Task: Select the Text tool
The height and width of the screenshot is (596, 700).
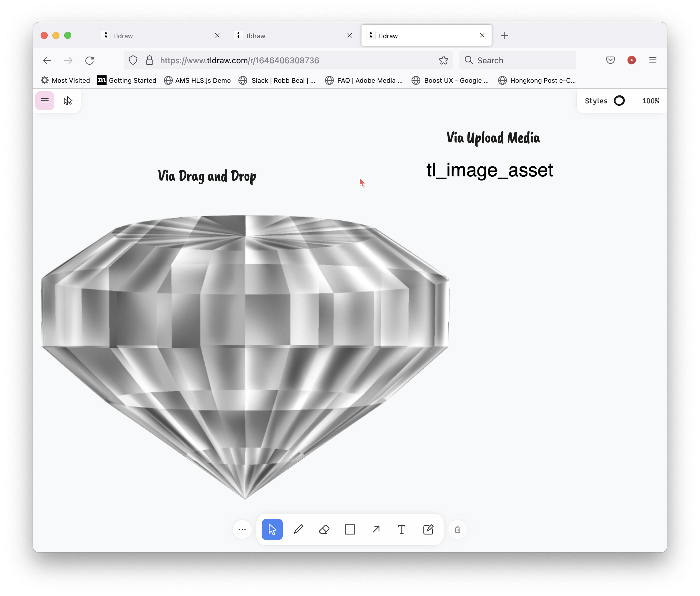Action: click(x=402, y=529)
